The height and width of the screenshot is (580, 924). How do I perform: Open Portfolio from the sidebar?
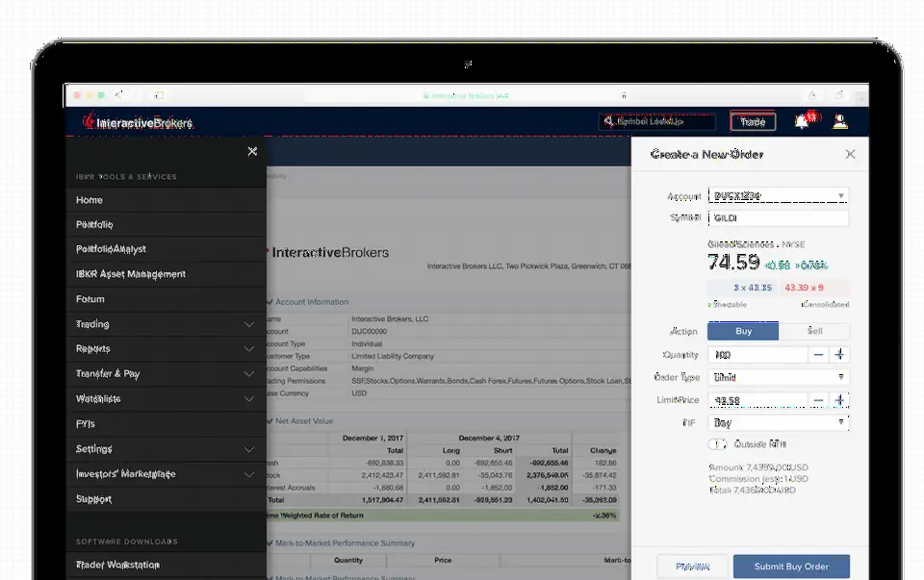(166, 224)
